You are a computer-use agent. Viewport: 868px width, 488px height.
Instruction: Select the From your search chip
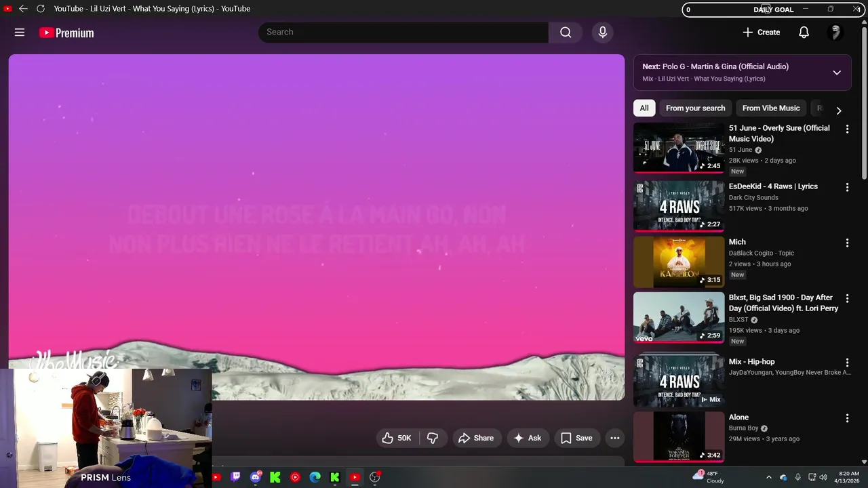[x=695, y=108]
